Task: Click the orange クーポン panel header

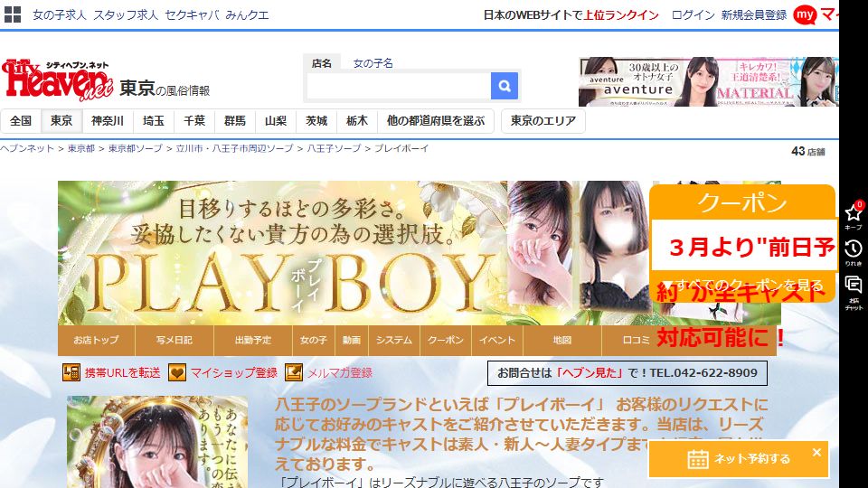Action: (x=741, y=202)
